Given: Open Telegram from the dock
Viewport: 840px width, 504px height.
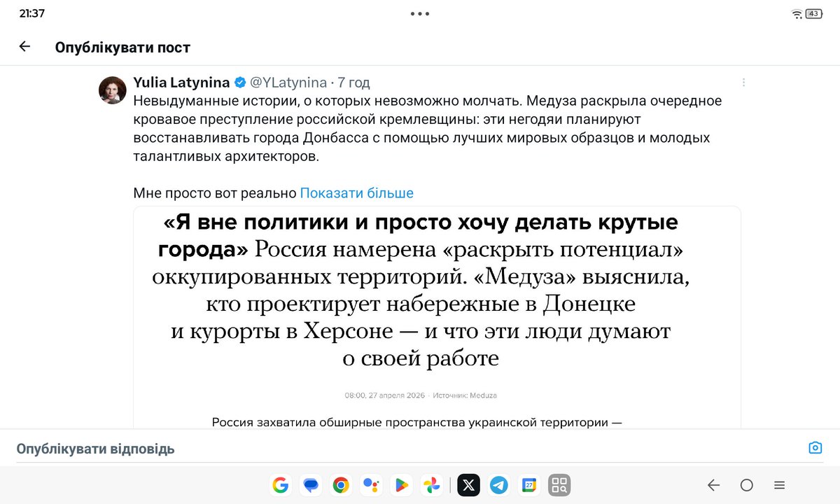Looking at the screenshot, I should 499,485.
